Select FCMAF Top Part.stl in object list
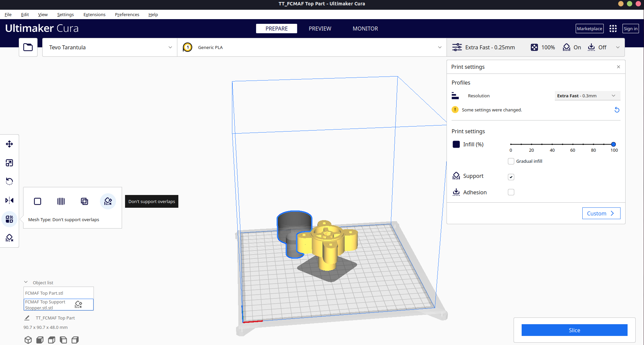The height and width of the screenshot is (345, 644). (x=58, y=293)
